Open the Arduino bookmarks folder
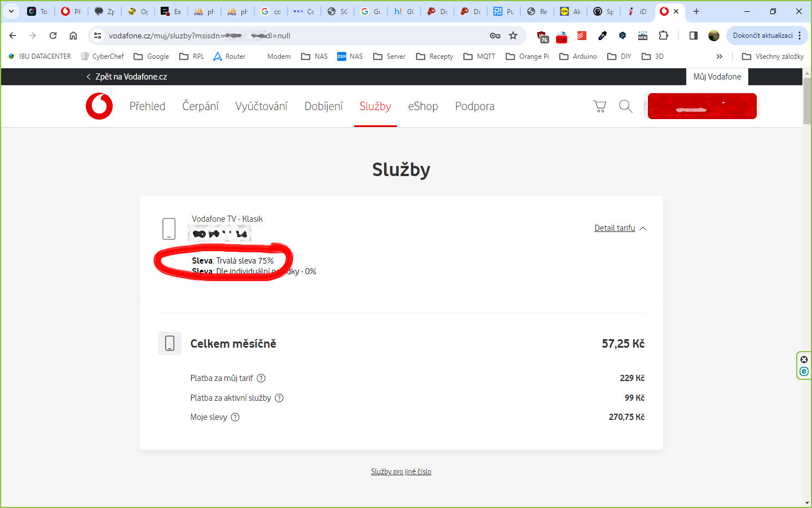 [x=578, y=56]
